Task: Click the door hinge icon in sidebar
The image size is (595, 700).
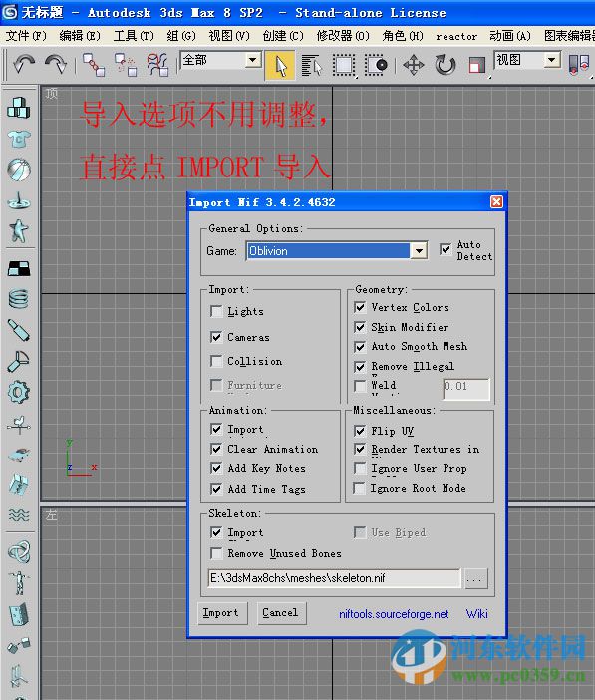Action: (19, 614)
